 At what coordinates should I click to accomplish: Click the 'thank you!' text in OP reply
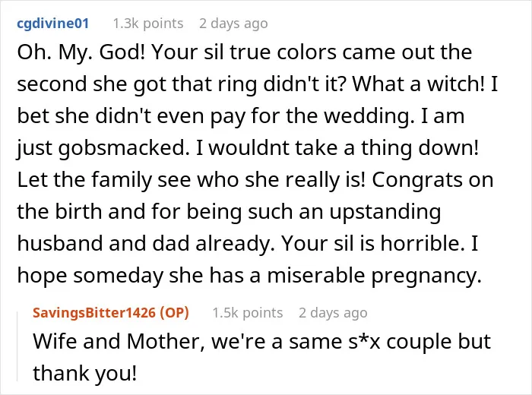[85, 373]
